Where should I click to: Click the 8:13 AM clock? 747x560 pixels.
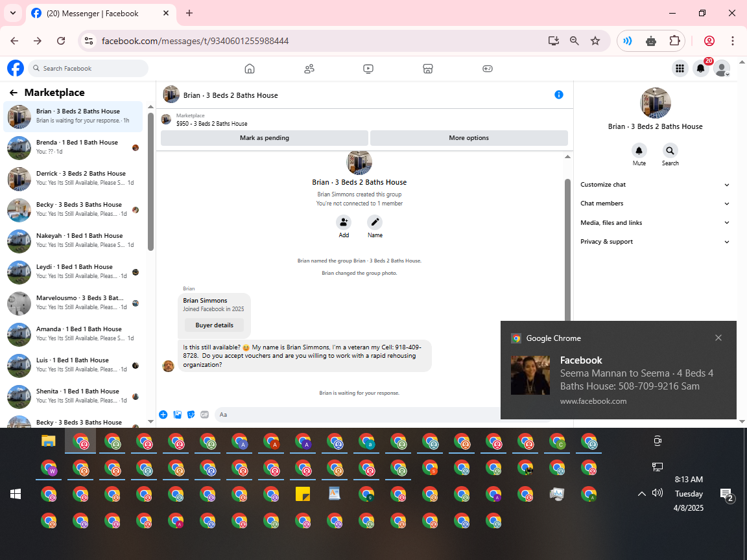[689, 480]
